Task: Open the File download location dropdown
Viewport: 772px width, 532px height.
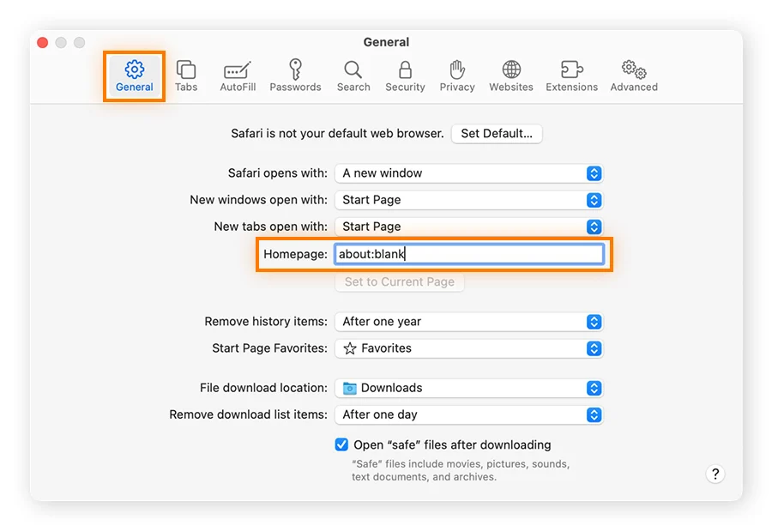Action: tap(468, 388)
